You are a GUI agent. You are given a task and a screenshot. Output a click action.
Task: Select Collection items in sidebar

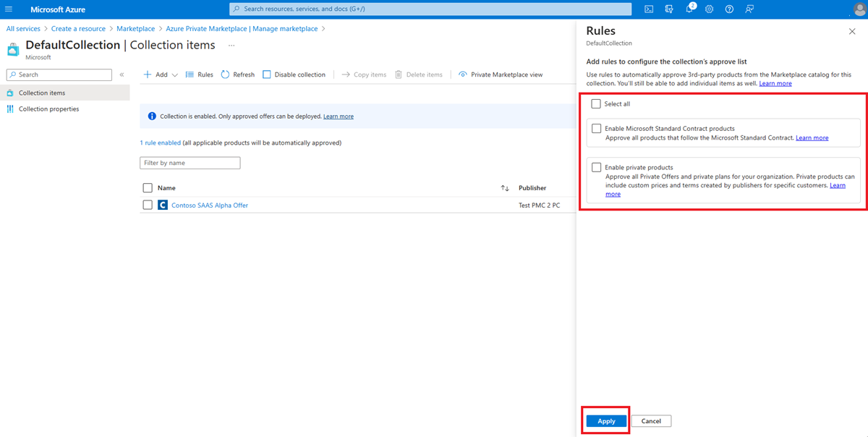[41, 93]
